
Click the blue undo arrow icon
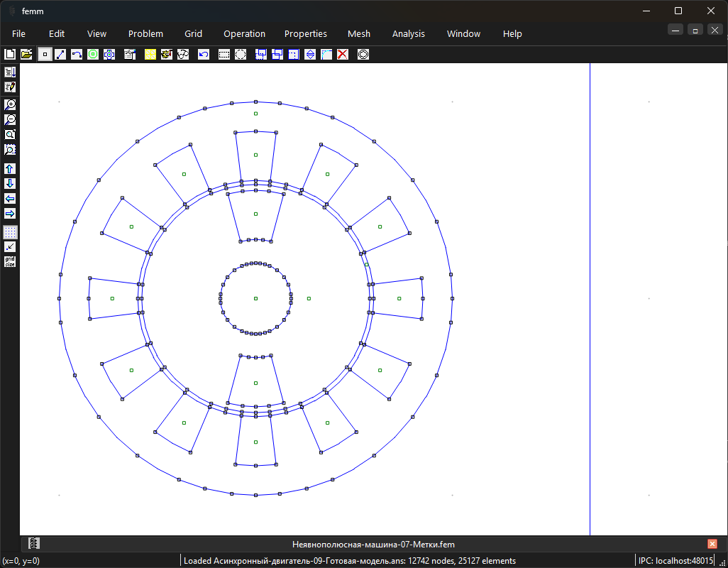(x=204, y=55)
